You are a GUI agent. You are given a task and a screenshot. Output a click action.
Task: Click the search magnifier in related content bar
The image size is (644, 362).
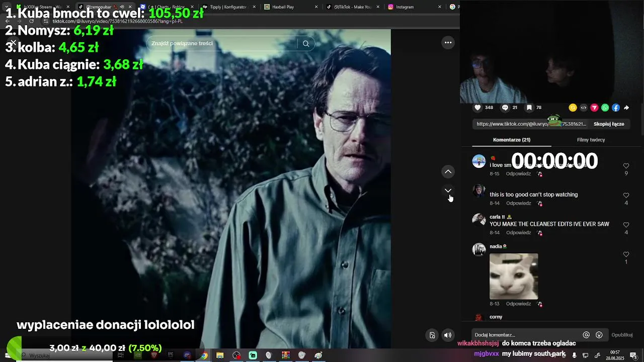coord(306,44)
